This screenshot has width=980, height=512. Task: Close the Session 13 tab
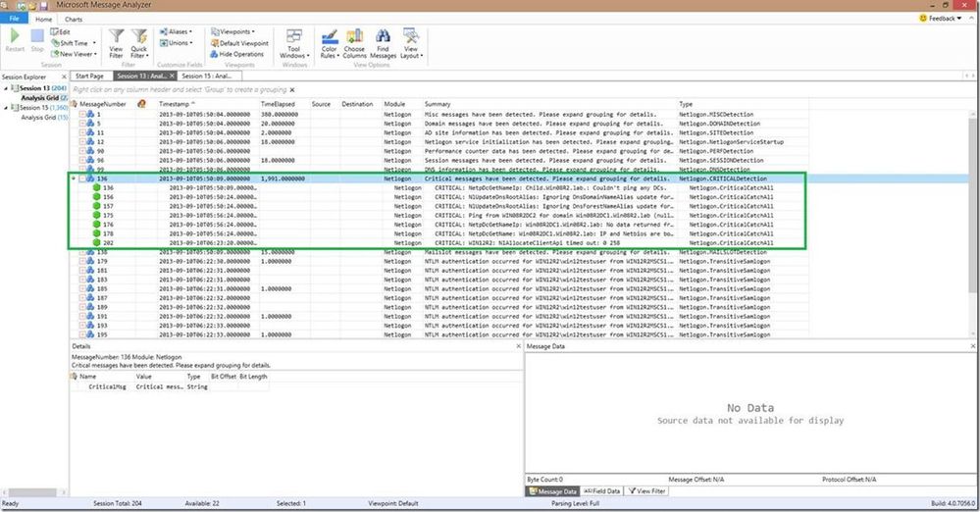coord(173,77)
